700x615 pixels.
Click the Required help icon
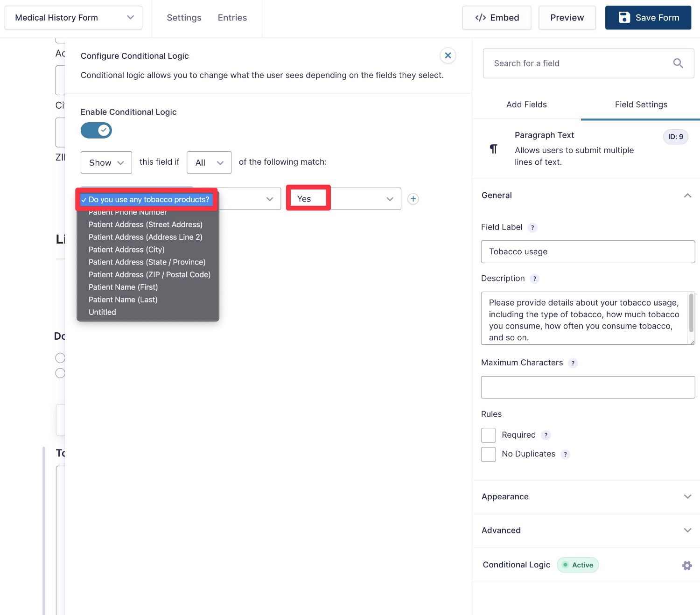click(546, 435)
